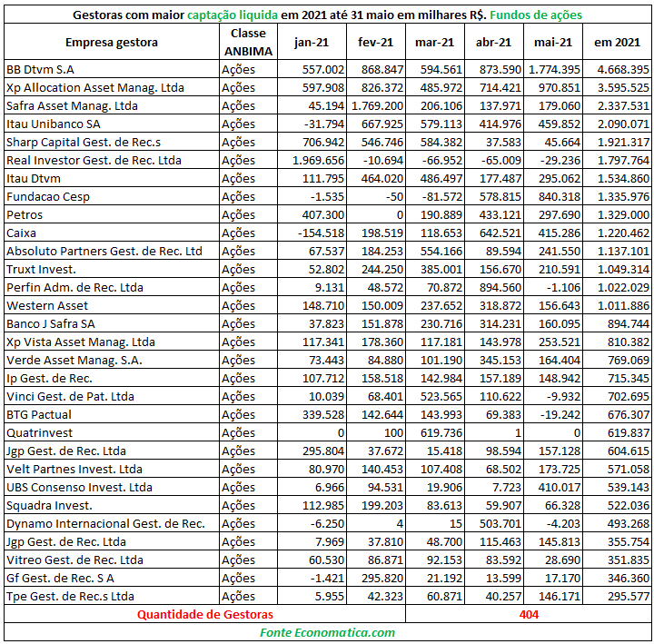Select the 1.769.200 value for Safra
654x644 pixels.
pos(376,105)
